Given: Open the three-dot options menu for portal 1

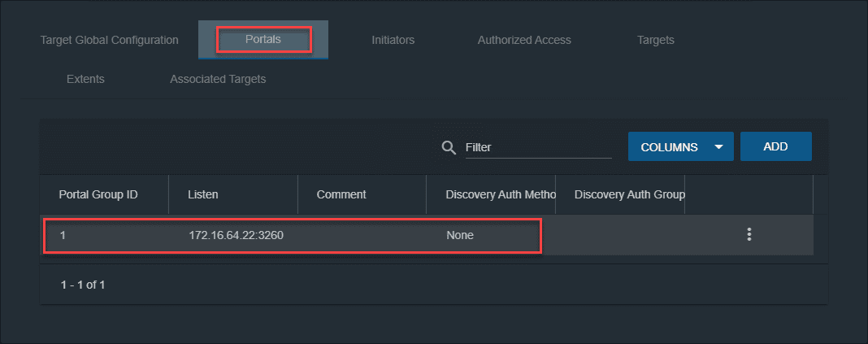Looking at the screenshot, I should pos(749,235).
